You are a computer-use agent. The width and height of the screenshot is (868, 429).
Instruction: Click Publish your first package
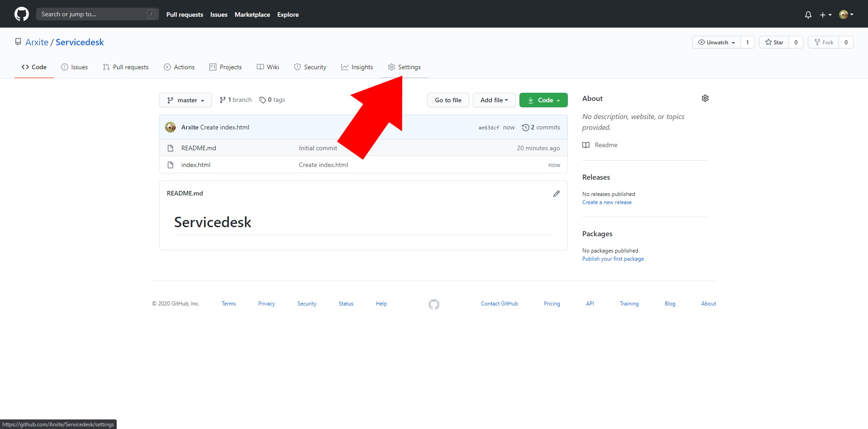point(613,259)
